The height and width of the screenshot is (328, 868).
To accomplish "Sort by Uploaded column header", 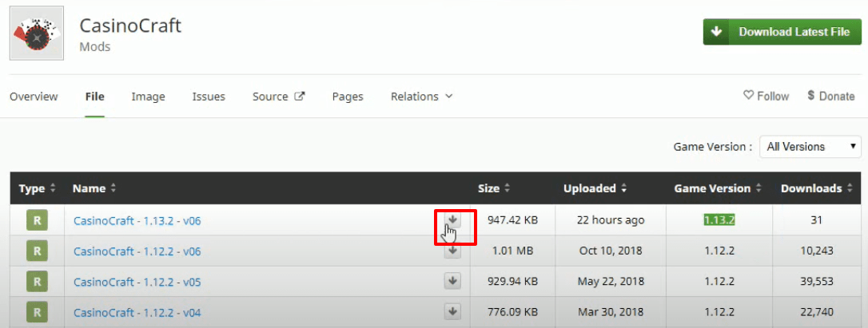I will [595, 188].
